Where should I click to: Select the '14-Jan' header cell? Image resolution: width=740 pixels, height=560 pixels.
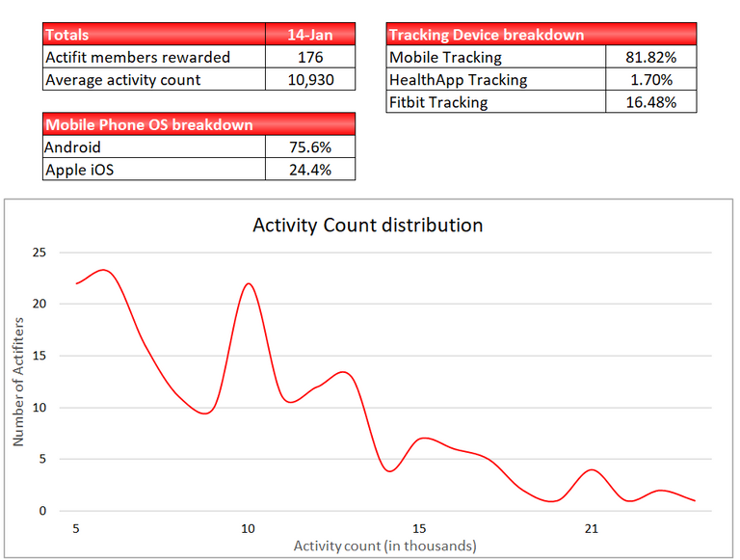click(310, 34)
